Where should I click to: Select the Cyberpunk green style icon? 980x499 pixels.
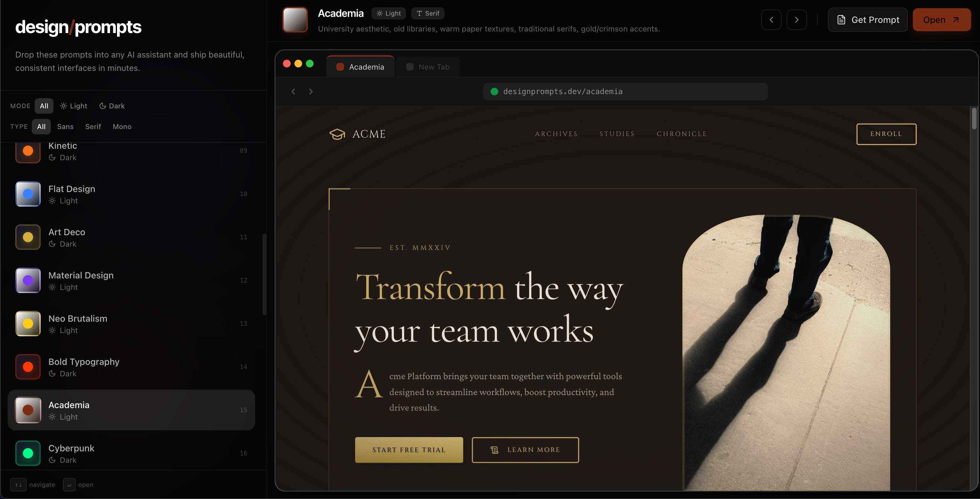(28, 453)
